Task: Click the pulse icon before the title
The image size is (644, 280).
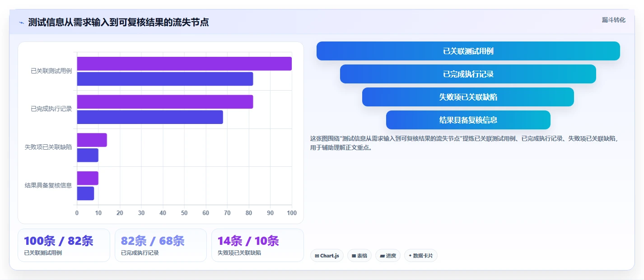Action: click(x=21, y=23)
